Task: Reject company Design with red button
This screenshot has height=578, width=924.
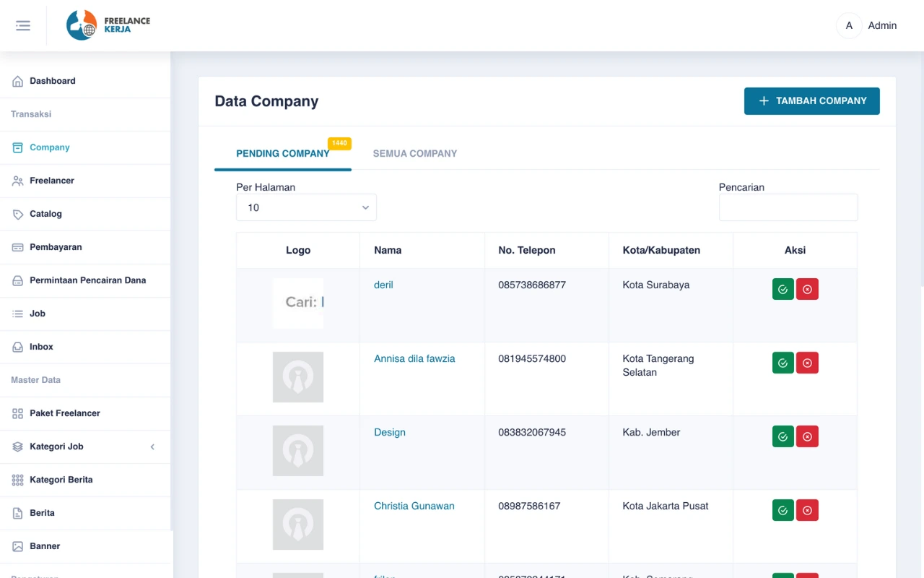Action: tap(807, 436)
